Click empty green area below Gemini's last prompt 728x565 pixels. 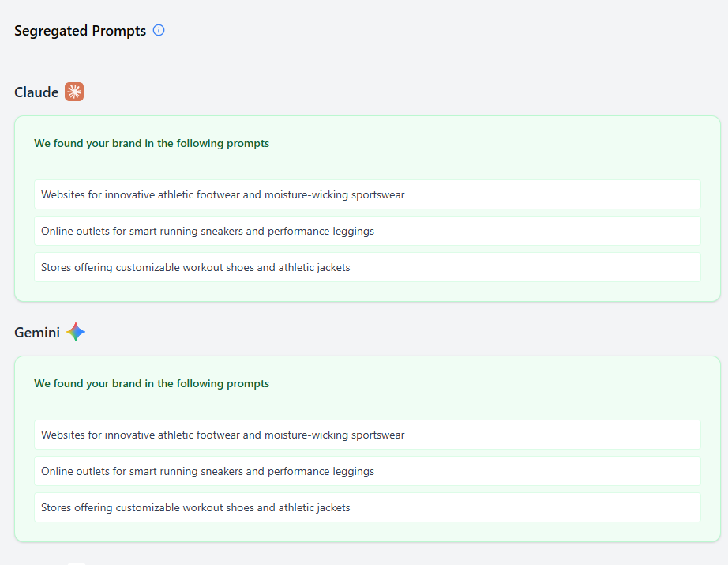pyautogui.click(x=367, y=531)
